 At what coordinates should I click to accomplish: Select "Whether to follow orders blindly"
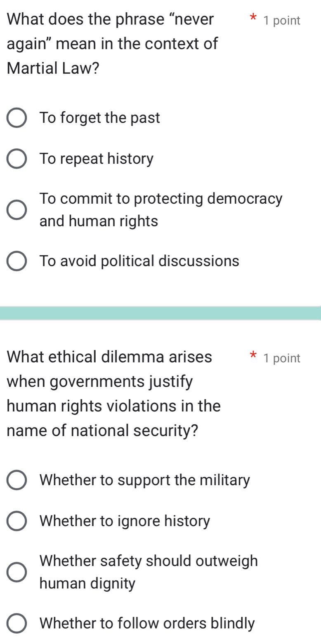(17, 624)
